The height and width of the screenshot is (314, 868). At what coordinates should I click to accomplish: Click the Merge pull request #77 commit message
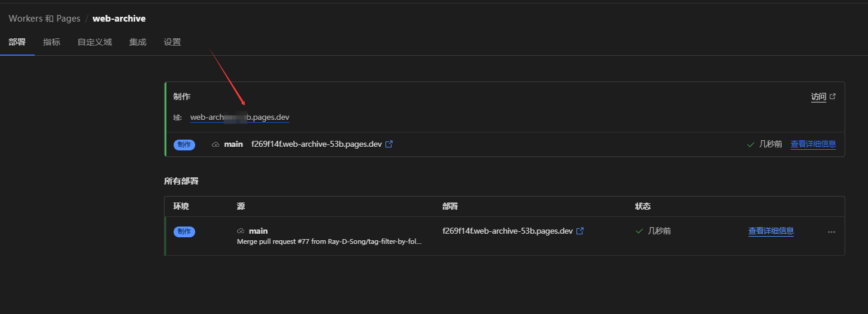click(329, 241)
